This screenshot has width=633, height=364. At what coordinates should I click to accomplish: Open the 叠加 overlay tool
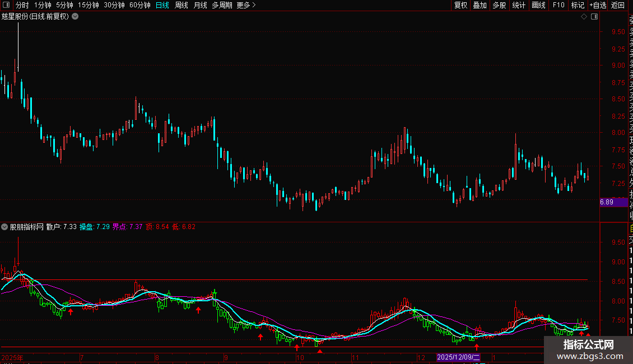pos(480,5)
